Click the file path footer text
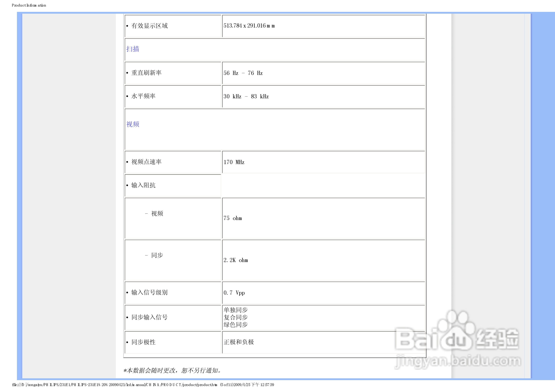This screenshot has width=555, height=392. (x=143, y=385)
